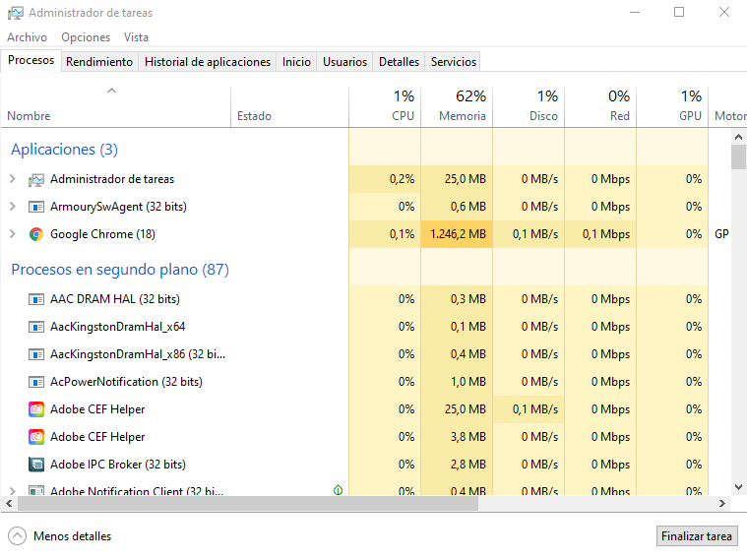Click the Task Manager title bar icon
This screenshot has height=560, width=747.
pyautogui.click(x=15, y=13)
